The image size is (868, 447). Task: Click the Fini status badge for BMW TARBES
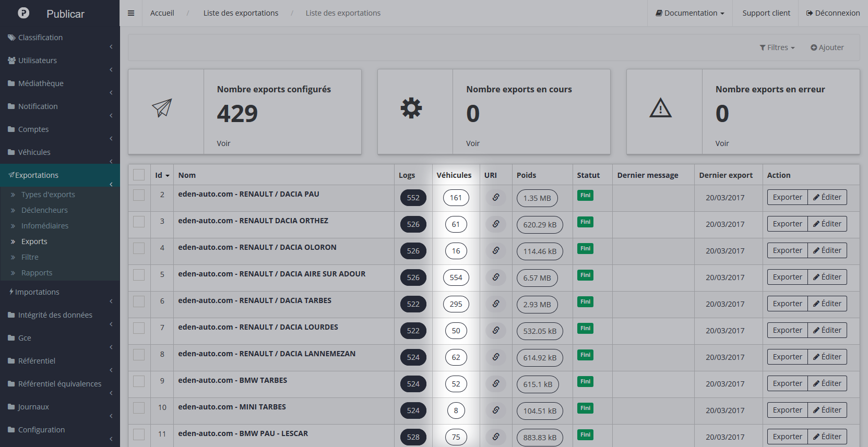[x=585, y=381]
